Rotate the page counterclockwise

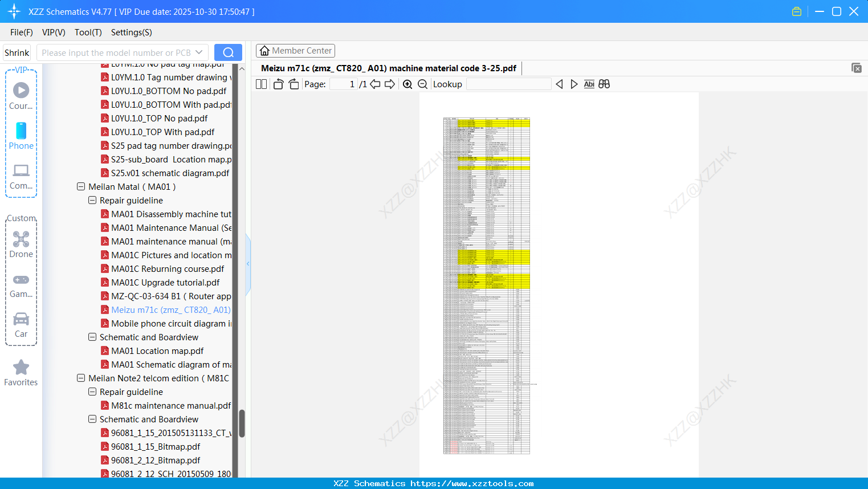point(278,84)
